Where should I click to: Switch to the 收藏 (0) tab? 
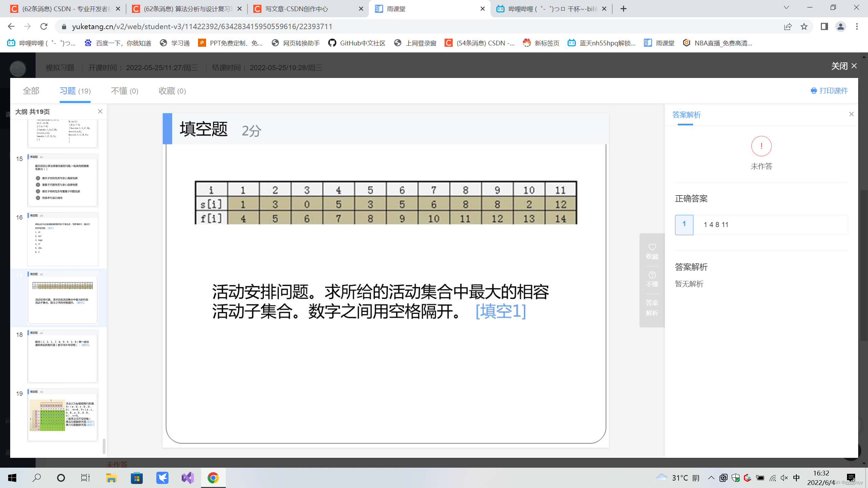point(172,91)
